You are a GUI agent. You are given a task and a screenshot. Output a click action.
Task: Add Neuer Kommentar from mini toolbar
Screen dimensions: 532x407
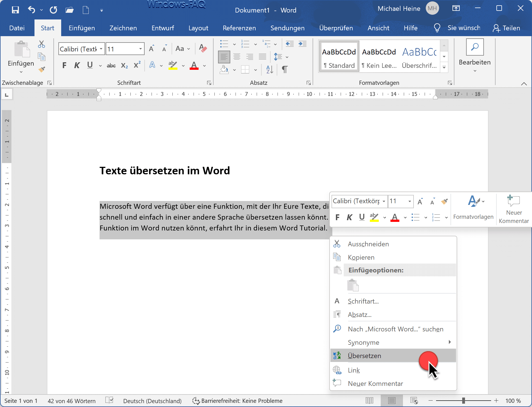tap(514, 209)
